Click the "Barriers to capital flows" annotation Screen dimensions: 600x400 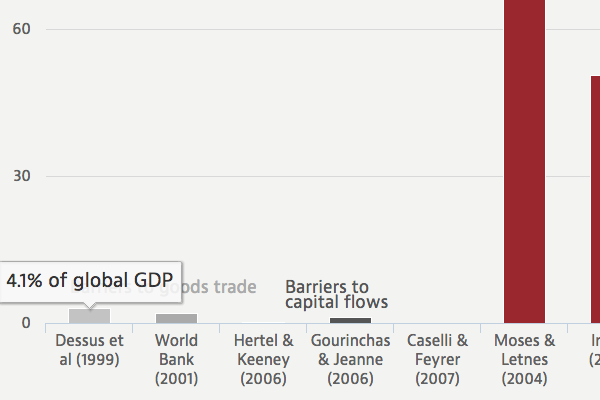click(x=336, y=295)
